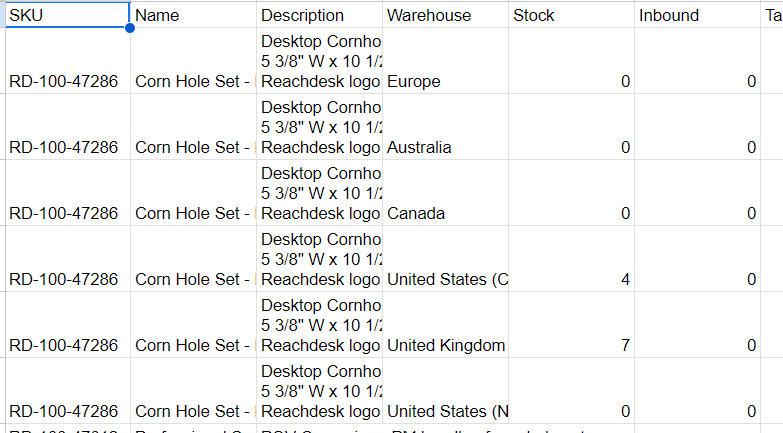
Task: Click the stock cell showing 7
Action: click(571, 345)
